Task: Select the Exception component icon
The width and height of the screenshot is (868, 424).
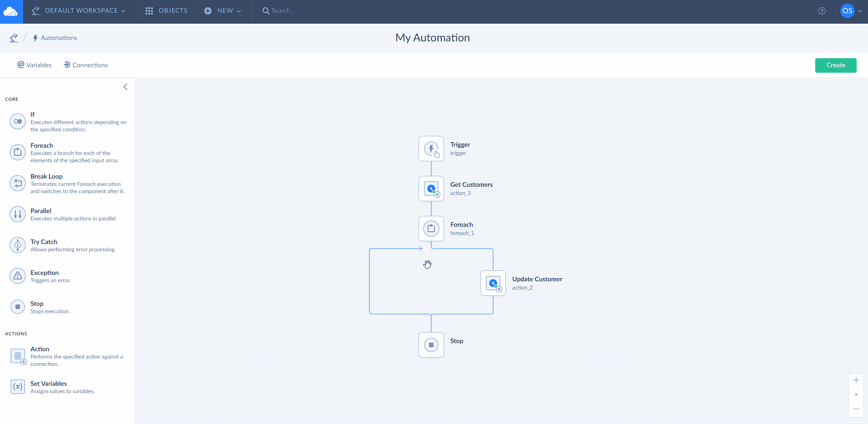Action: click(18, 276)
